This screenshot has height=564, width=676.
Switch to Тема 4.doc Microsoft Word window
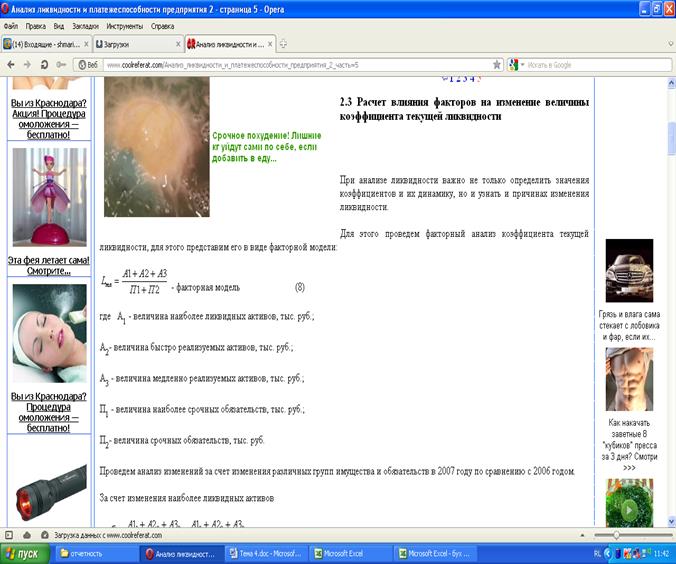pyautogui.click(x=266, y=554)
